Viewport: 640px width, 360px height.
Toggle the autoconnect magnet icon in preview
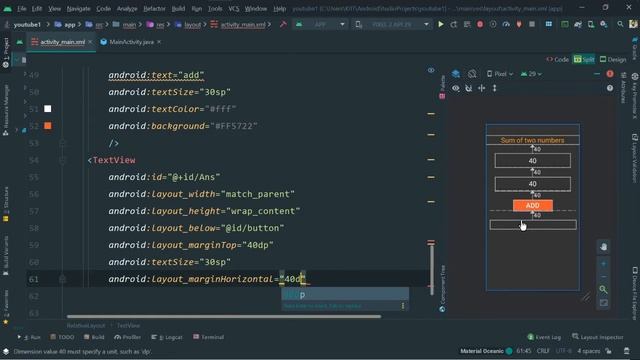pyautogui.click(x=469, y=88)
